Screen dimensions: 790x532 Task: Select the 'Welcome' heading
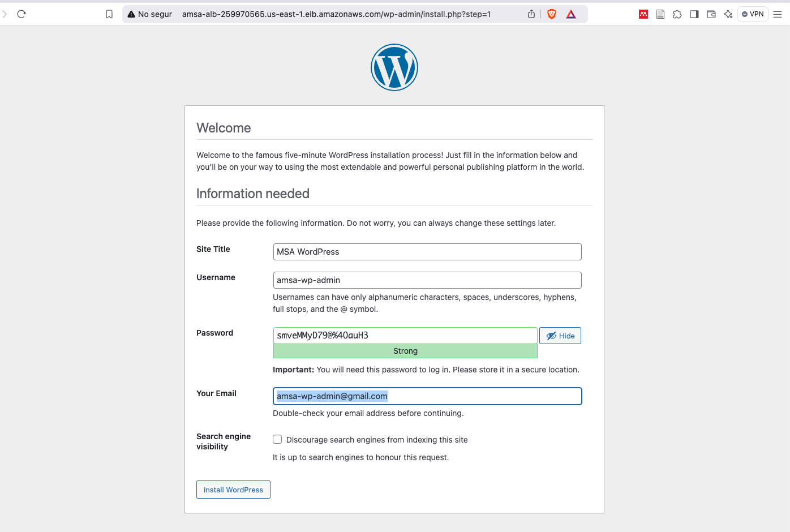[x=224, y=128]
